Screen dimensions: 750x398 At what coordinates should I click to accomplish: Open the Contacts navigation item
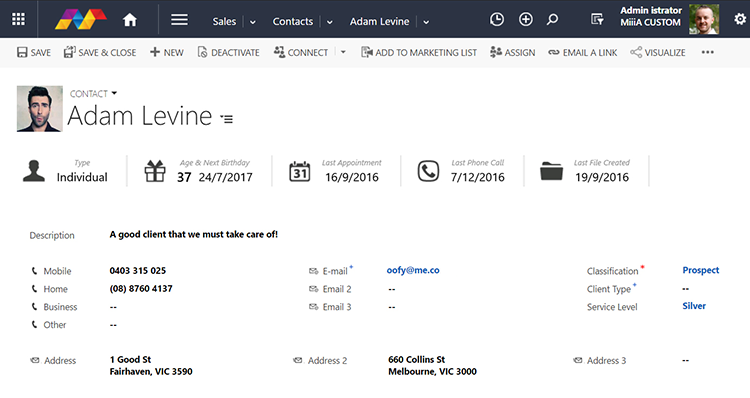(293, 22)
